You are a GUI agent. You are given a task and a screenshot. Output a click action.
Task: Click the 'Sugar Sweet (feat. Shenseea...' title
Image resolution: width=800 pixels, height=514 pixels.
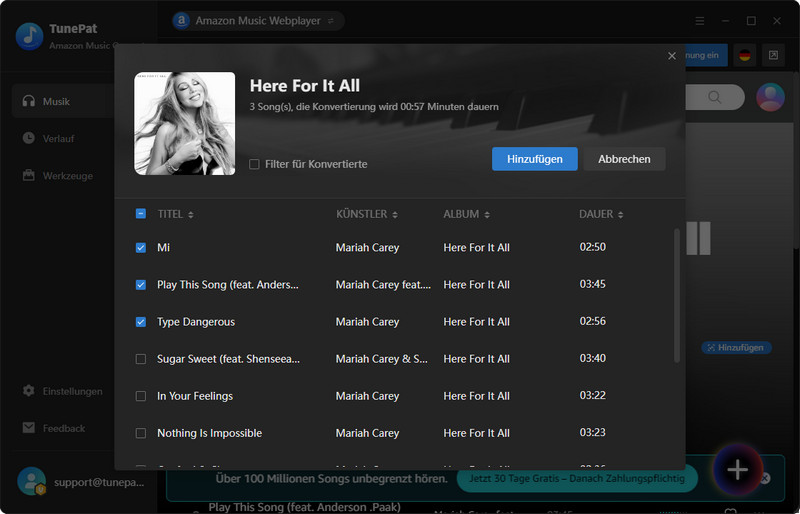[x=228, y=359]
